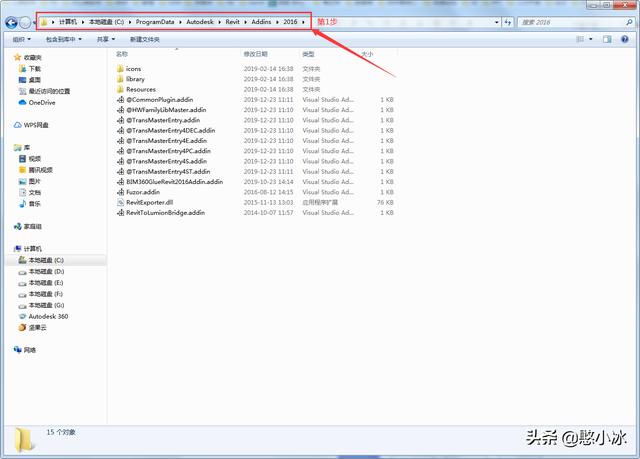Image resolution: width=640 pixels, height=459 pixels.
Task: Click the WPS网盘 cloud icon
Action: pyautogui.click(x=18, y=125)
